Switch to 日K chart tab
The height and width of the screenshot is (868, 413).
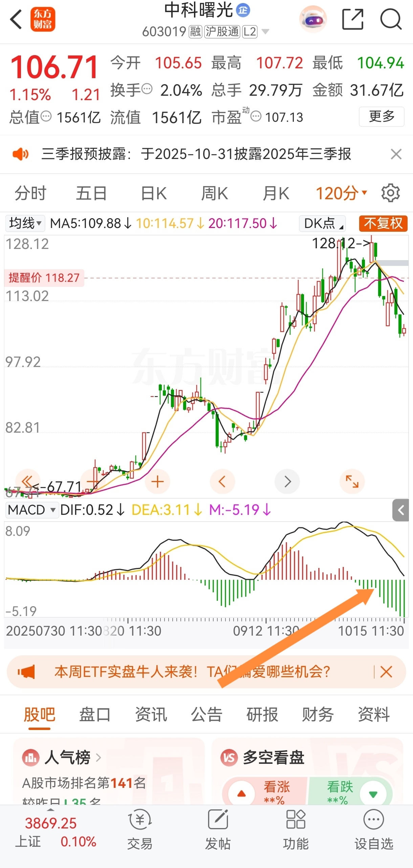[x=154, y=193]
